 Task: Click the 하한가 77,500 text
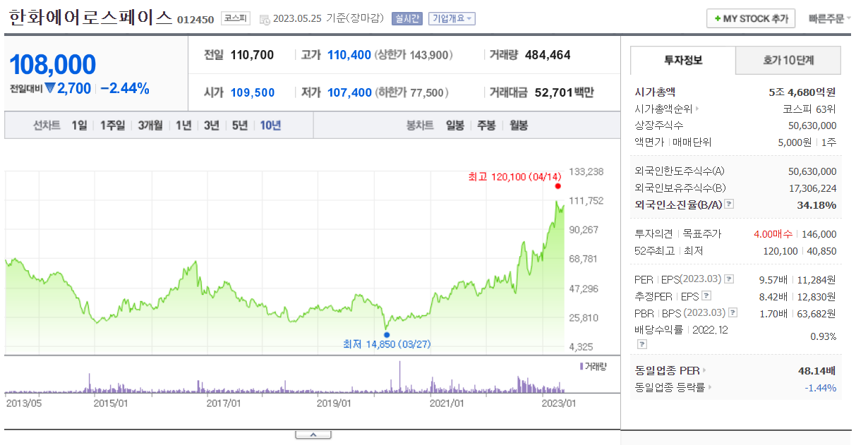[411, 93]
